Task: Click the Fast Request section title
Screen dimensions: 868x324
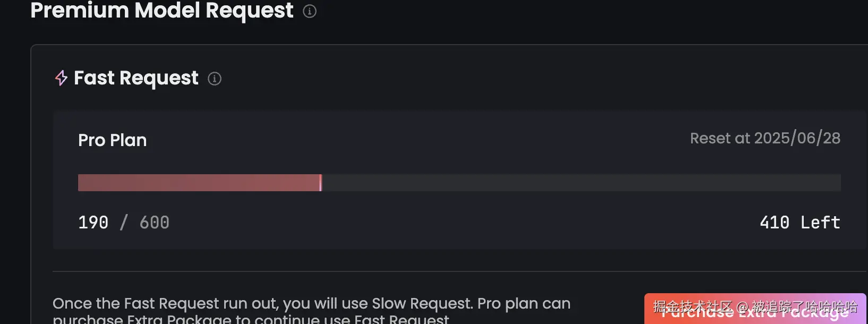Action: (136, 78)
